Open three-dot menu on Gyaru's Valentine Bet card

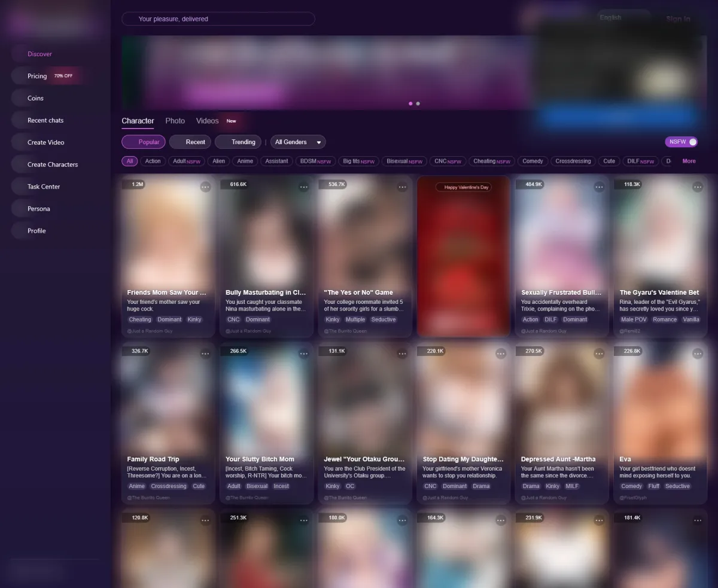pos(697,187)
